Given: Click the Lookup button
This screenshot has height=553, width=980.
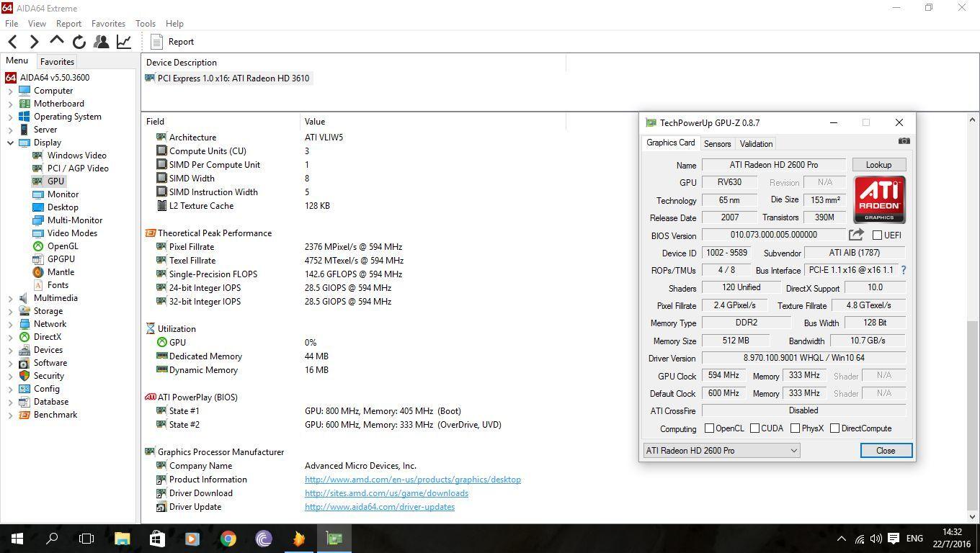Looking at the screenshot, I should (878, 165).
